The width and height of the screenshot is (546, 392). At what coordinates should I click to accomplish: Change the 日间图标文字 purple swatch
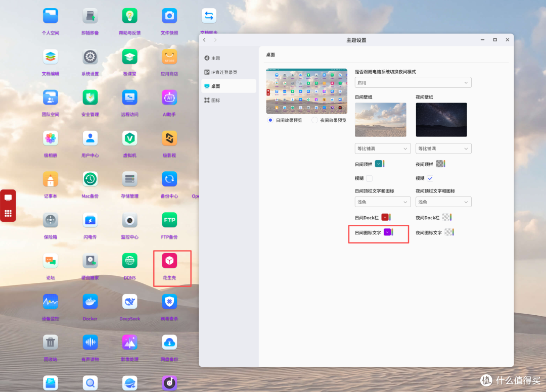[x=388, y=232]
